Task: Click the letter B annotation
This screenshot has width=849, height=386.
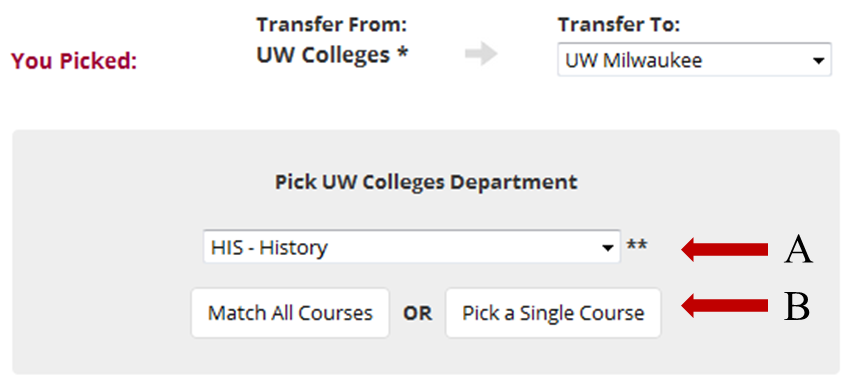Action: [x=797, y=307]
